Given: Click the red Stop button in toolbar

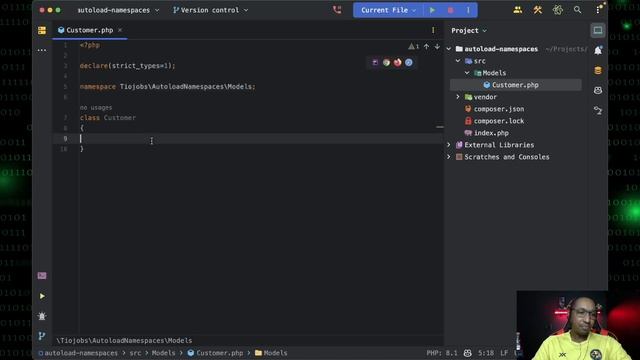Looking at the screenshot, I should (451, 10).
